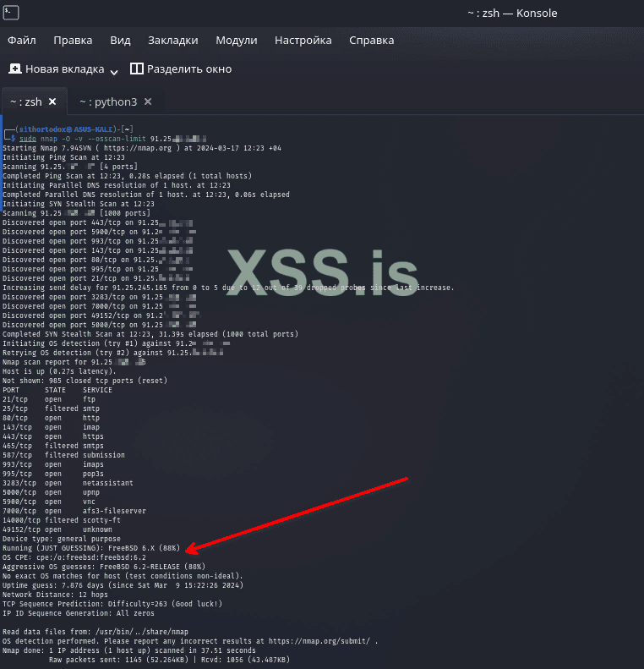This screenshot has width=644, height=669.
Task: Open the Файл menu
Action: (x=22, y=40)
